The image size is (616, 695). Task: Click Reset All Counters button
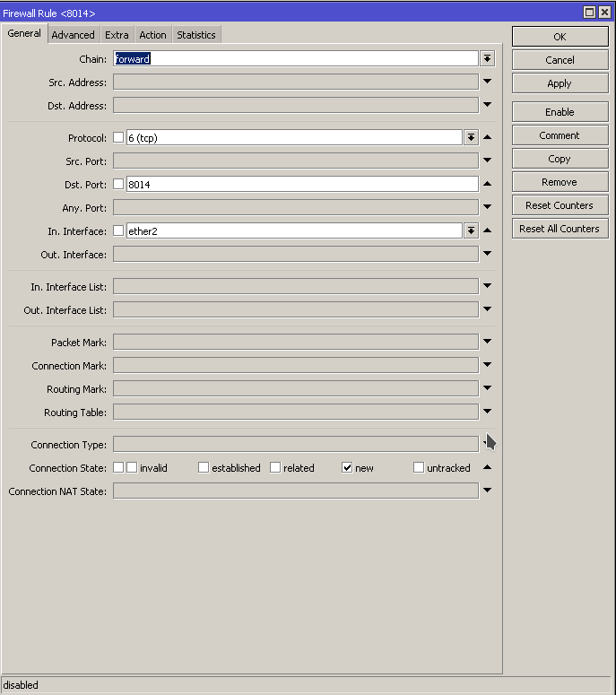point(560,229)
